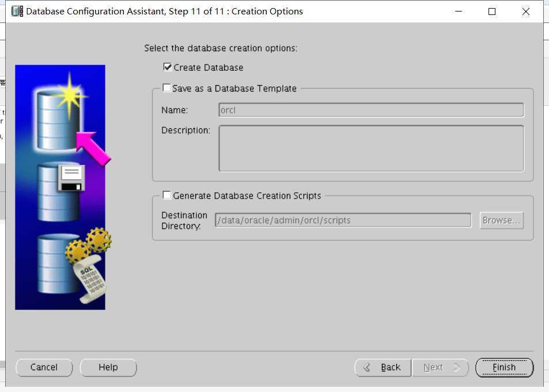Click the 'Select the database creation options:' text
This screenshot has height=392, width=549.
(x=221, y=48)
